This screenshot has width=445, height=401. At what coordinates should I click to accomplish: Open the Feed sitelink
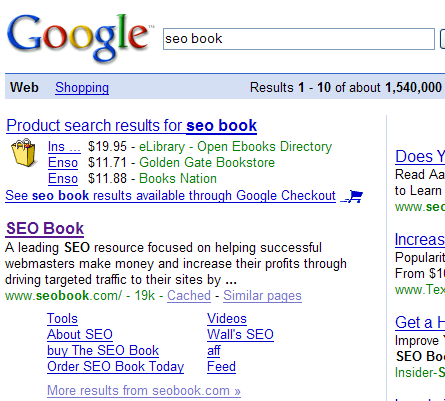pos(221,367)
